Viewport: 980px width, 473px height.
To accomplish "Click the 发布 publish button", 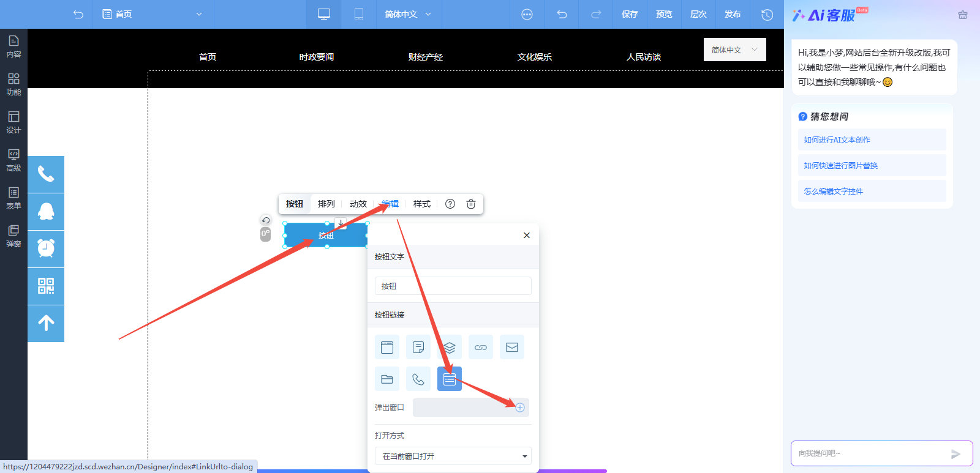I will [x=733, y=14].
